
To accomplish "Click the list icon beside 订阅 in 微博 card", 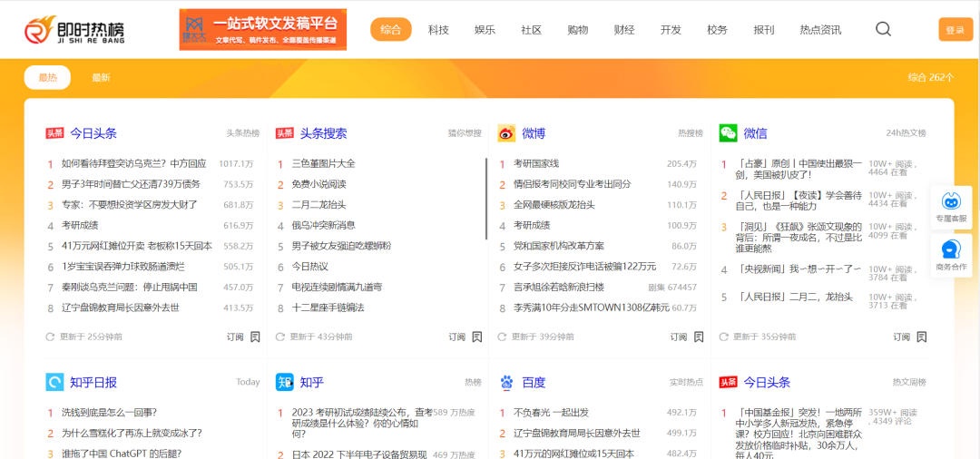I will [x=699, y=337].
